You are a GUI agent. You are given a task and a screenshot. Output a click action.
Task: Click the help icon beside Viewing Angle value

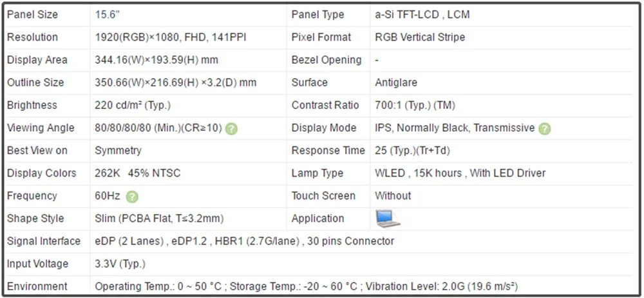(232, 128)
